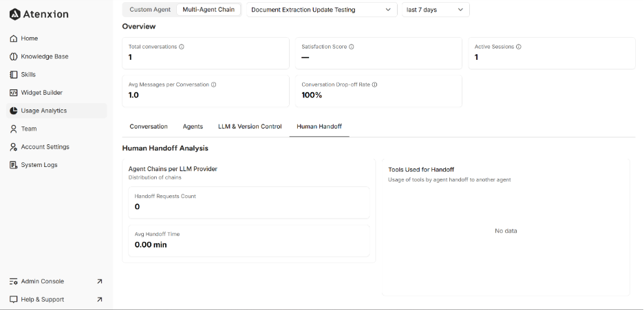Click the Conversation Drop-off Rate card
This screenshot has width=644, height=310.
(378, 91)
